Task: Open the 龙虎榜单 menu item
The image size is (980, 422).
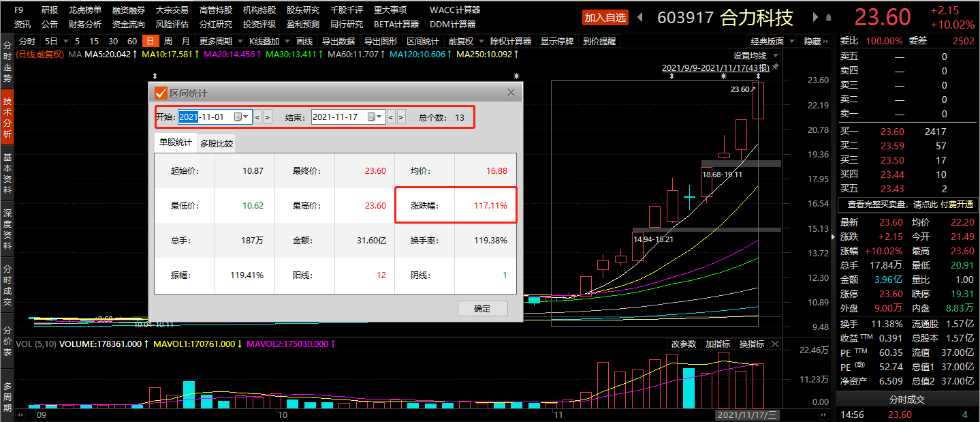Action: [x=85, y=10]
